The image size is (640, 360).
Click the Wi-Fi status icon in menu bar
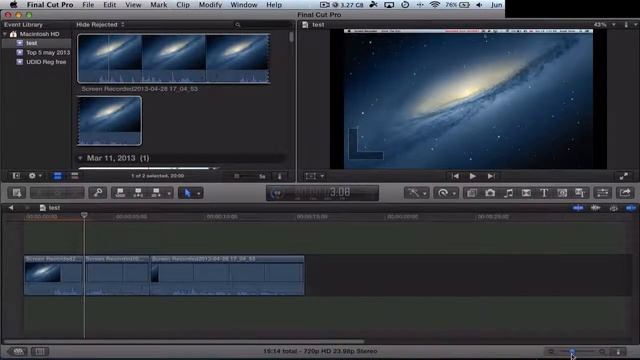pos(435,5)
